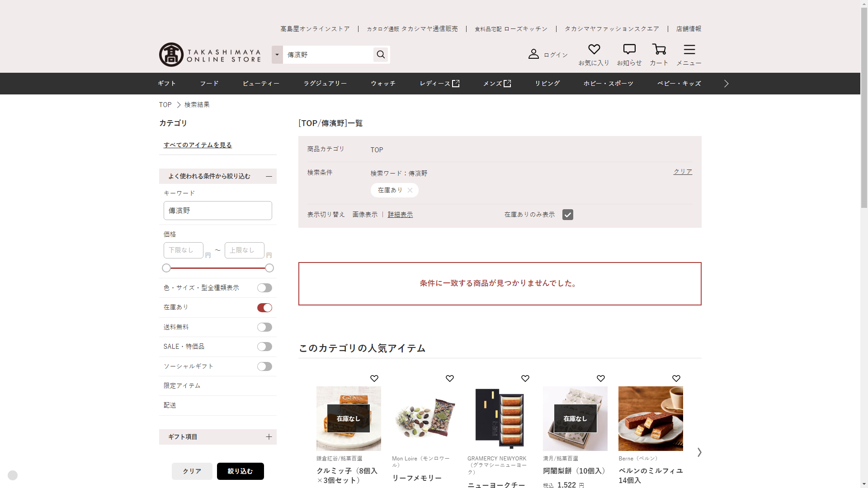The height and width of the screenshot is (488, 868).
Task: Click the 絞り込む button
Action: click(240, 471)
